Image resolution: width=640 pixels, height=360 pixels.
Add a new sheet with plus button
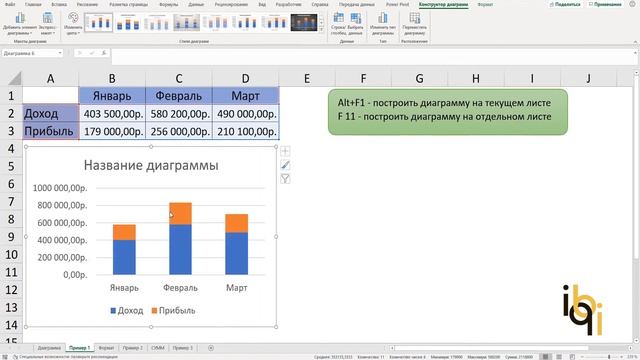point(211,348)
